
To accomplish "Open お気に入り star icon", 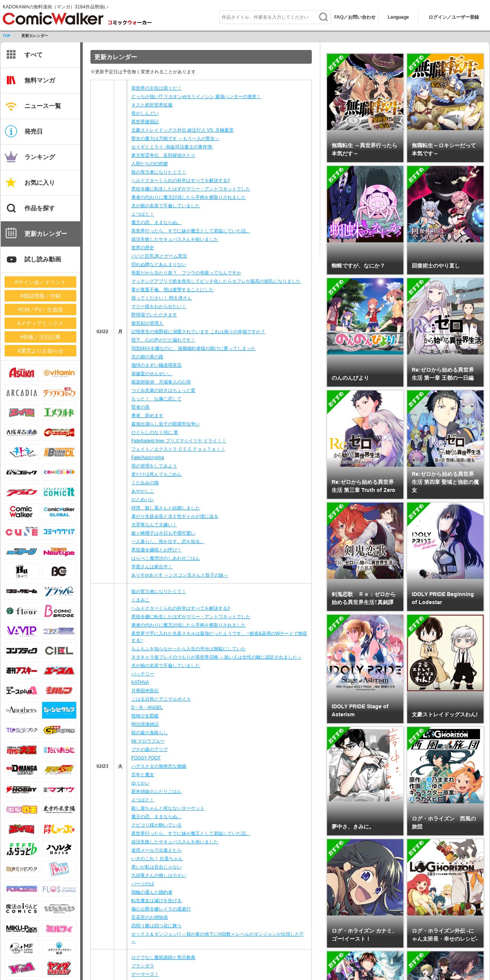I will [11, 182].
